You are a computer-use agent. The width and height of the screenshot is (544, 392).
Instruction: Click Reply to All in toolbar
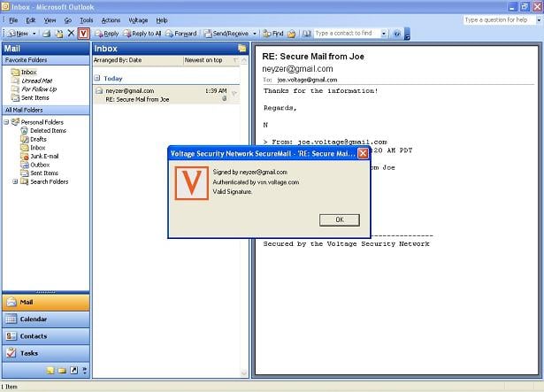click(142, 34)
